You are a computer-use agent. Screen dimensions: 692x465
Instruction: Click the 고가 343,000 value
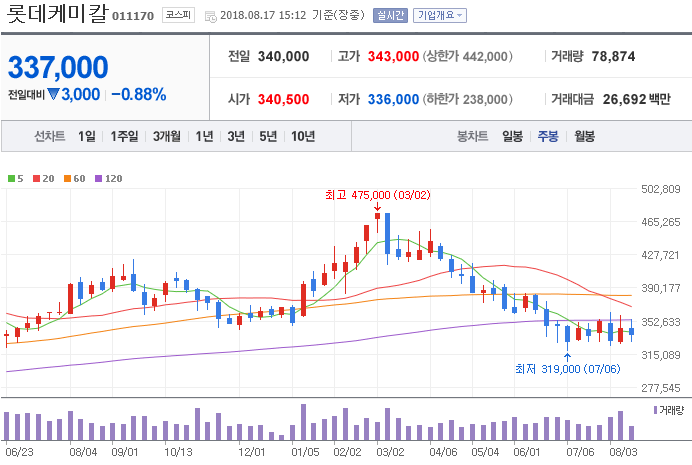(393, 56)
